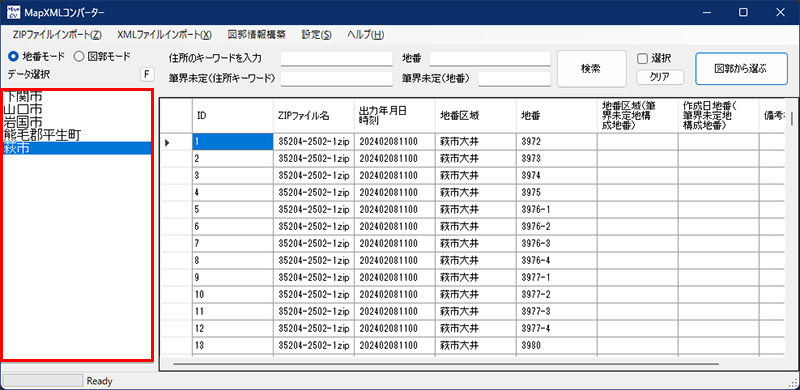Select 山口市 in the data list
This screenshot has height=390, width=800.
coord(77,109)
